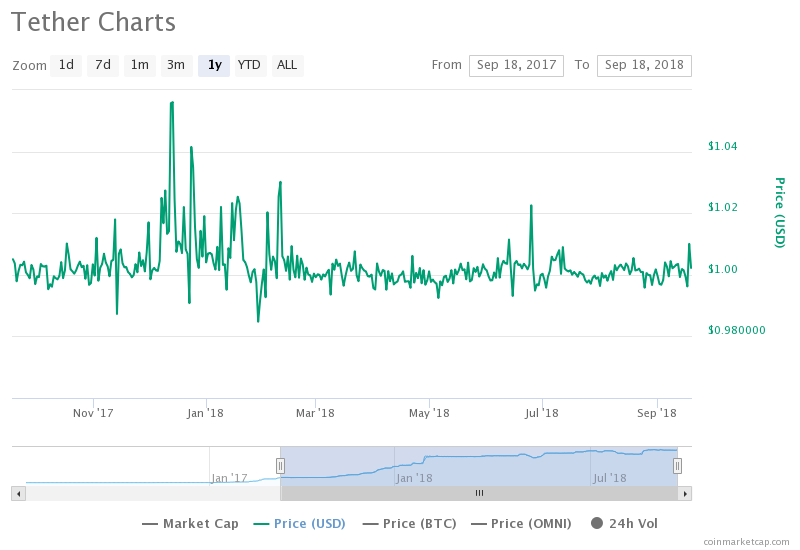This screenshot has width=800, height=550.
Task: Click the navigator right range handle
Action: point(677,466)
